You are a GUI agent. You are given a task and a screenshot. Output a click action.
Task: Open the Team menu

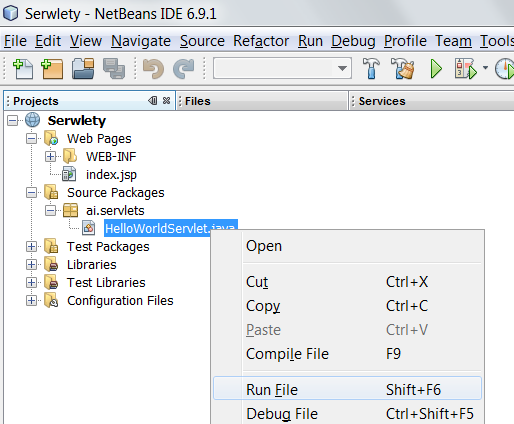tap(453, 41)
